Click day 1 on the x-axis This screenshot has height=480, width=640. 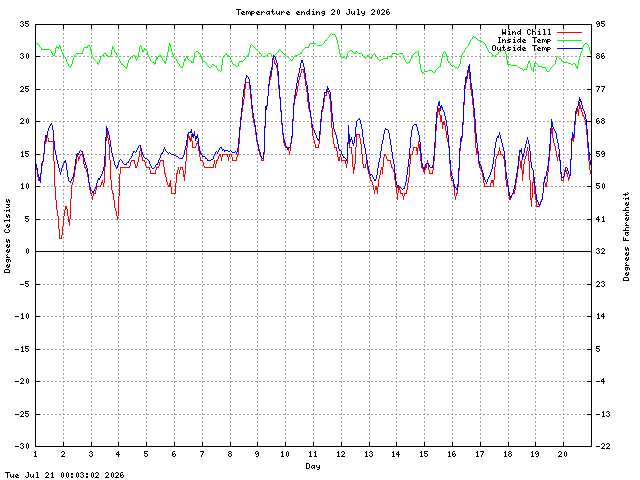tap(36, 454)
